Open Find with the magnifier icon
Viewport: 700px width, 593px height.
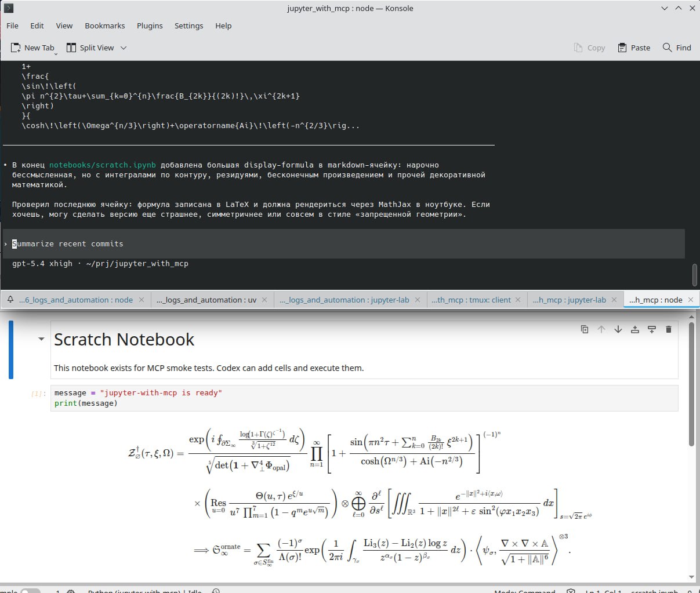coord(668,48)
